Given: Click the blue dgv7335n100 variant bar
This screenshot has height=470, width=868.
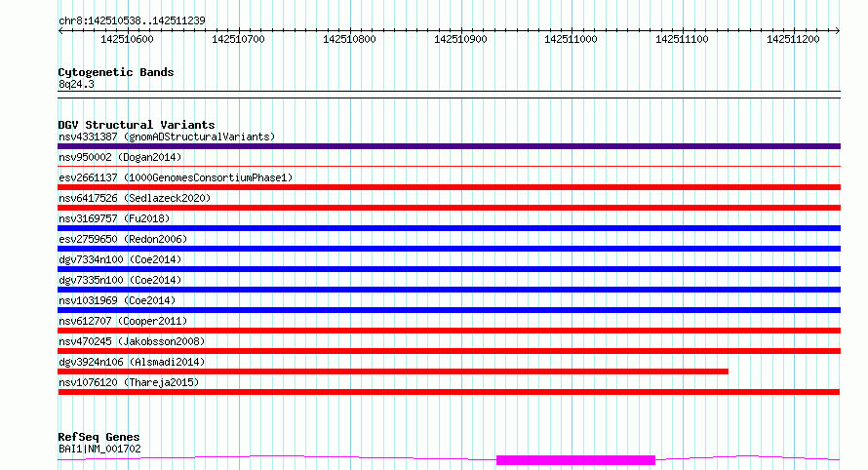Looking at the screenshot, I should 449,290.
